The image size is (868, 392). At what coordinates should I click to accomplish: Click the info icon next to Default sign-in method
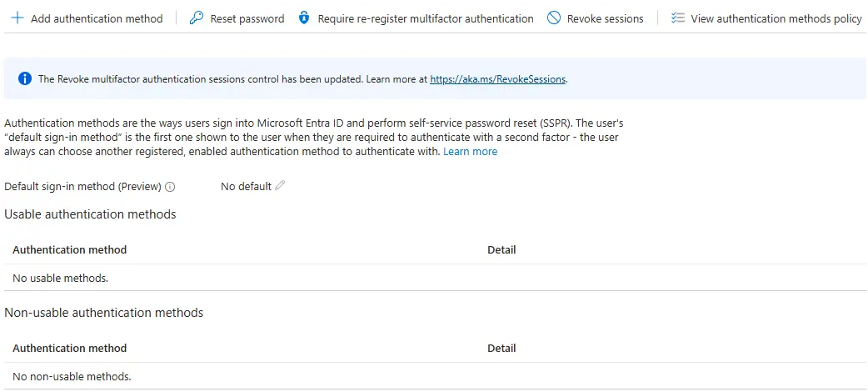point(170,187)
